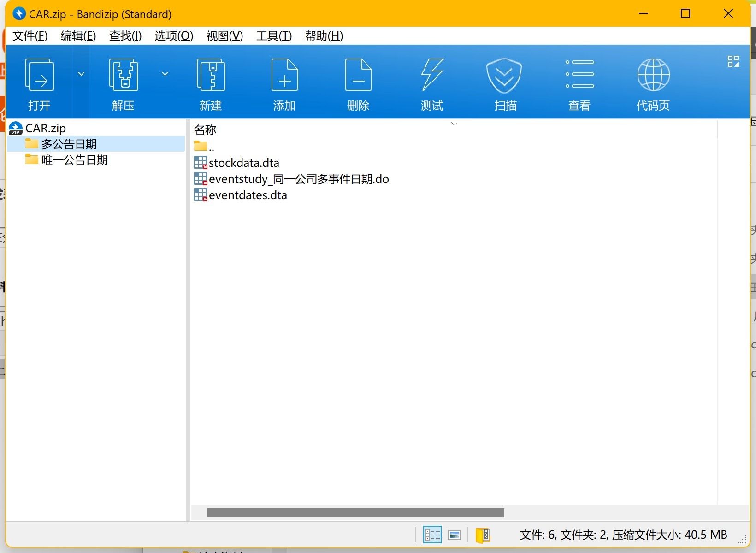Click the CAR.zip archive icon in tree
Viewport: 756px width, 553px height.
[x=16, y=128]
